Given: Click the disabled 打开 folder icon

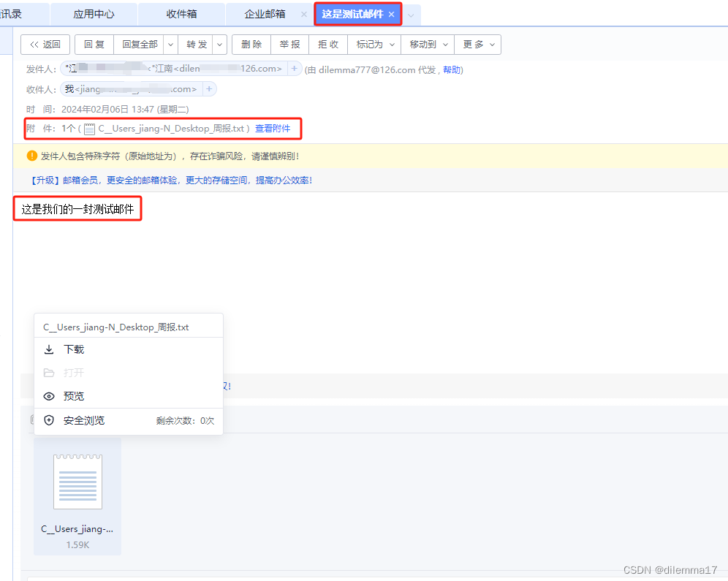Looking at the screenshot, I should click(50, 373).
